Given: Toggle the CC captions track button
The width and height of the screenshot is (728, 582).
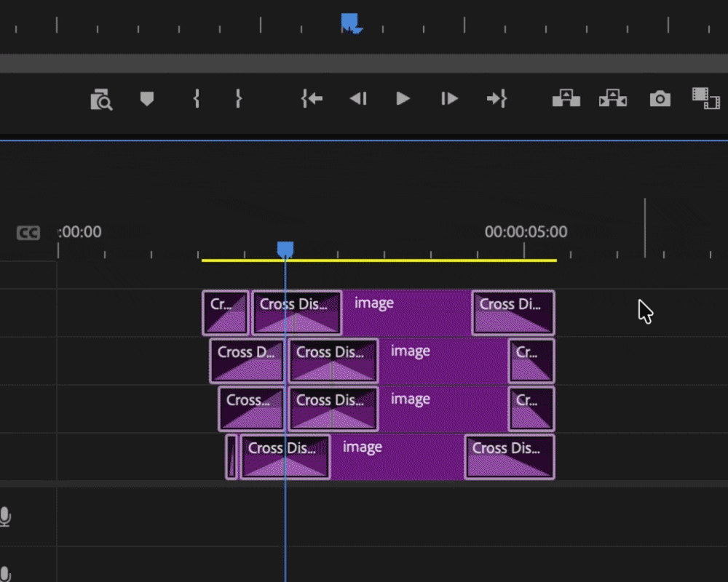Looking at the screenshot, I should [28, 233].
